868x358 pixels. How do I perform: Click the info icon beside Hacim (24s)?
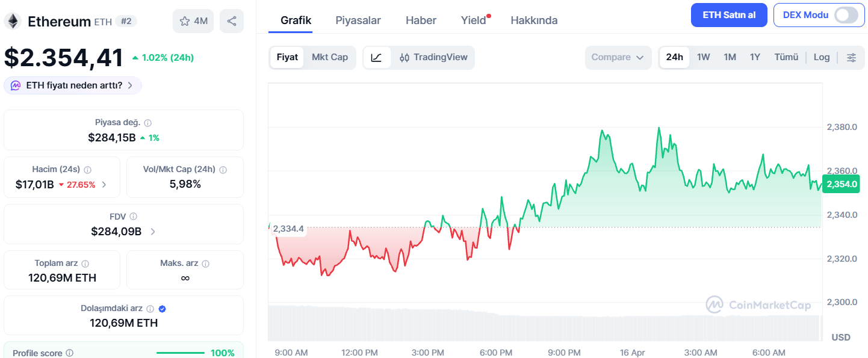[x=88, y=170]
